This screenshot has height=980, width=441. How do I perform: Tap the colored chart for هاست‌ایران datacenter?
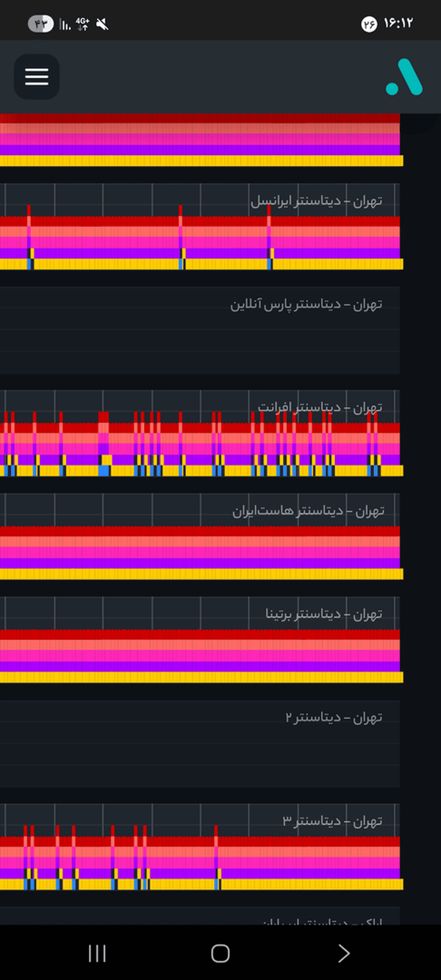pyautogui.click(x=200, y=553)
